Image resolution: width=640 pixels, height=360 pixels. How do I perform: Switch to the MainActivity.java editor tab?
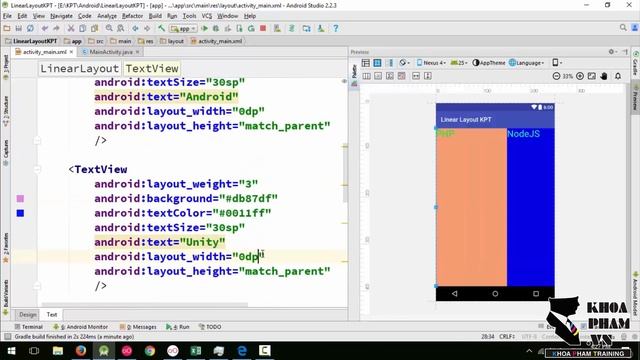tap(110, 52)
